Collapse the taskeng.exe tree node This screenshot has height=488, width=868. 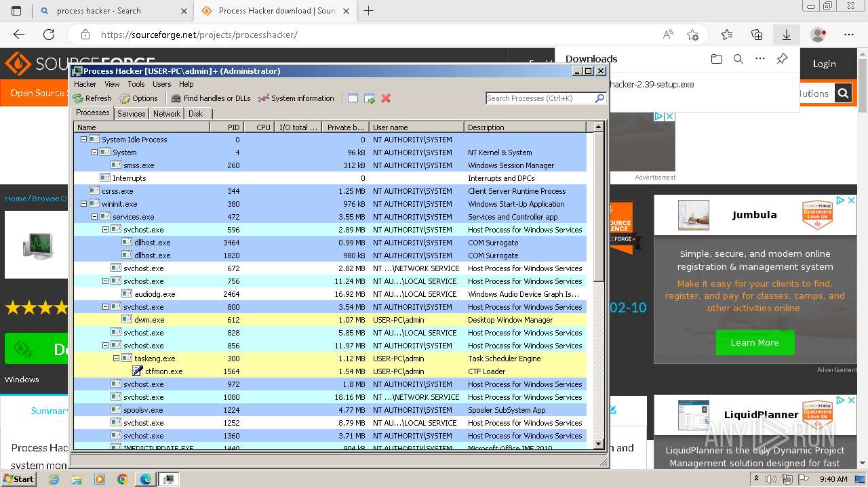tap(117, 359)
